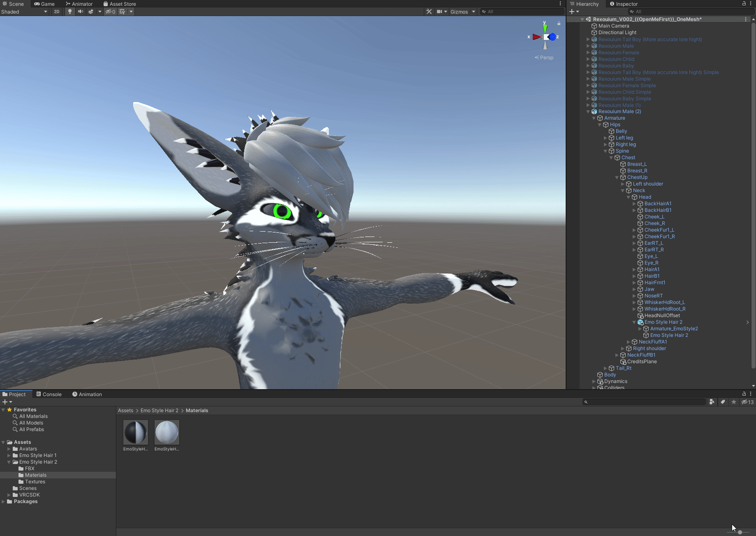Screen dimensions: 756x536
Task: Lock the Hierarchy panel
Action: (x=744, y=3)
